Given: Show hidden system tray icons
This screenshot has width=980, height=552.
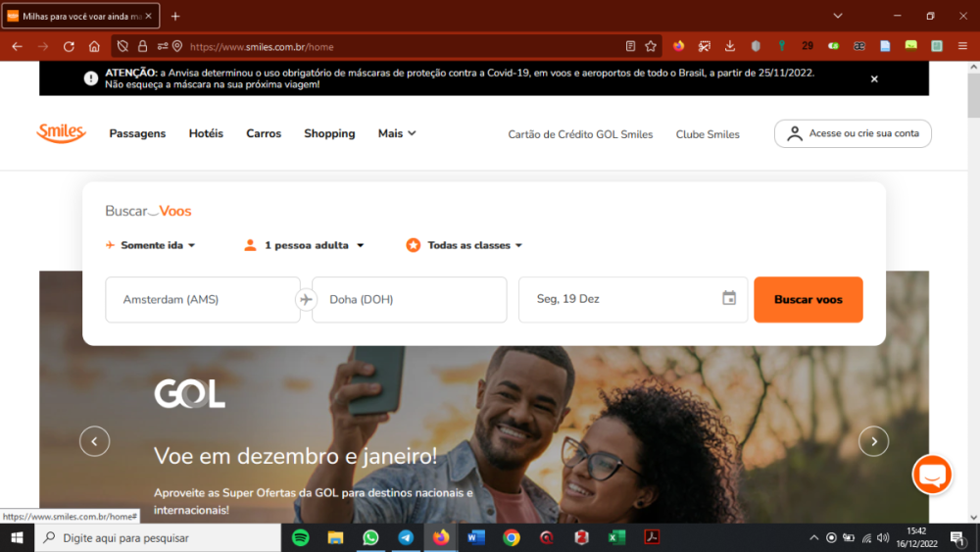Looking at the screenshot, I should click(813, 537).
